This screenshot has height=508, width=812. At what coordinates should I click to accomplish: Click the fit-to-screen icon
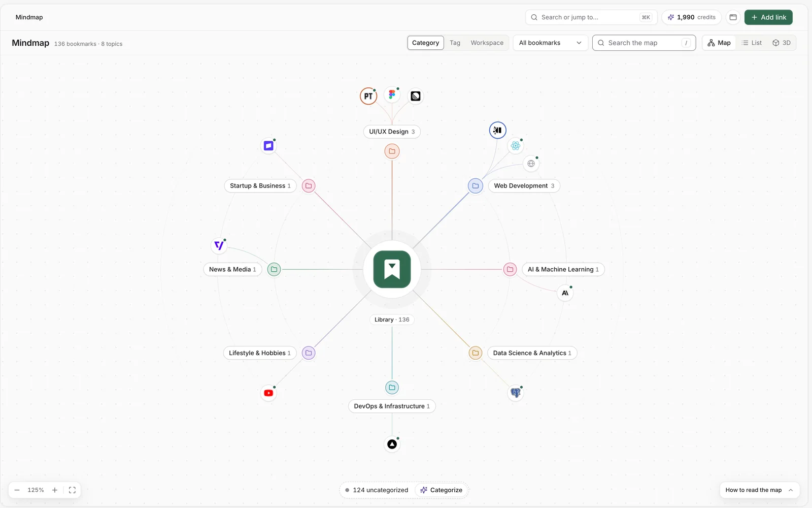(x=72, y=490)
